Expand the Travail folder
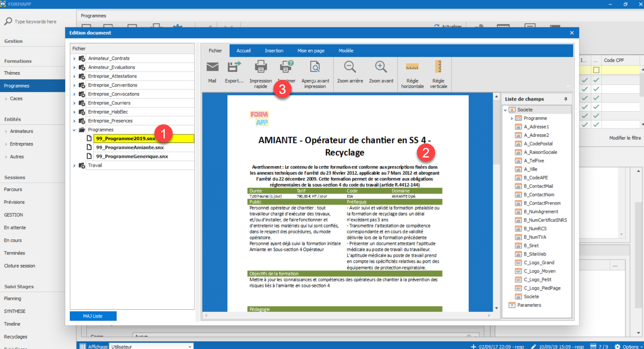 [x=74, y=166]
